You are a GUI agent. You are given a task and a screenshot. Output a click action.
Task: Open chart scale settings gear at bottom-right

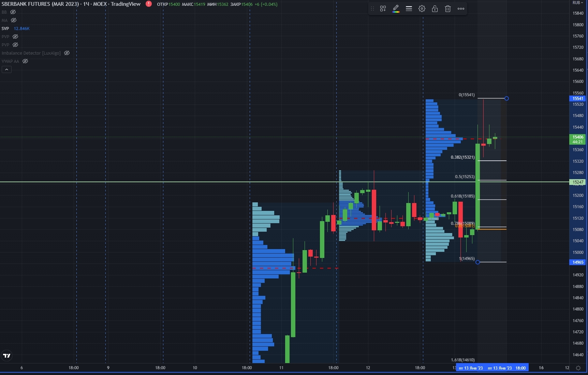coord(578,368)
